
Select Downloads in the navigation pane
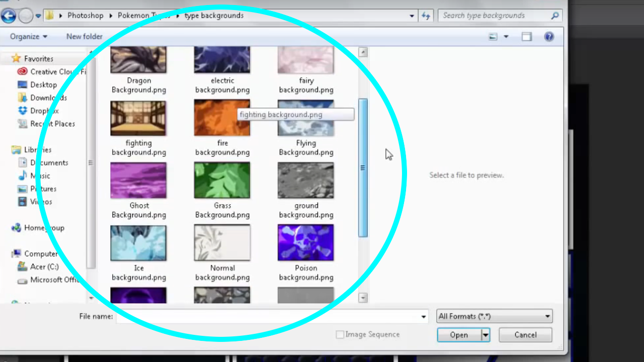(x=42, y=98)
